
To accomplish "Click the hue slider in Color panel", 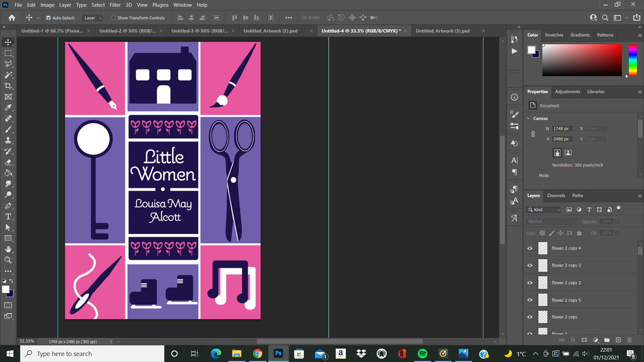I will 633,60.
